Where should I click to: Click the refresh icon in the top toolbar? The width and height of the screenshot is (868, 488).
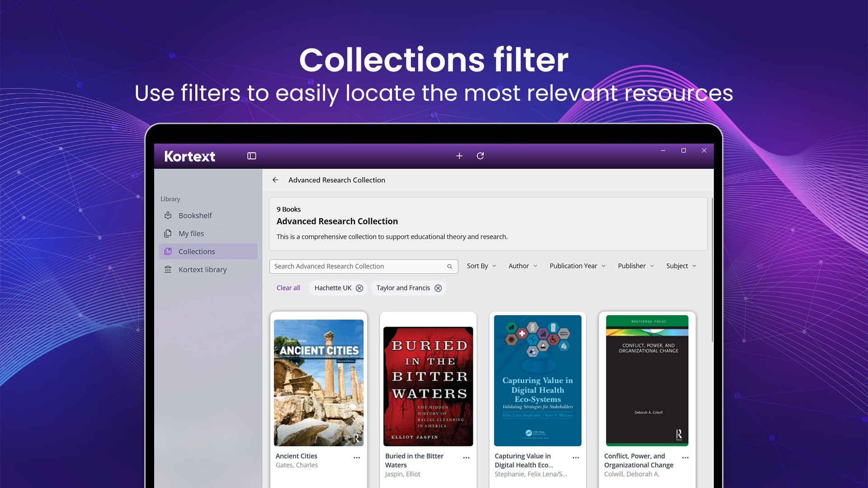pos(481,156)
